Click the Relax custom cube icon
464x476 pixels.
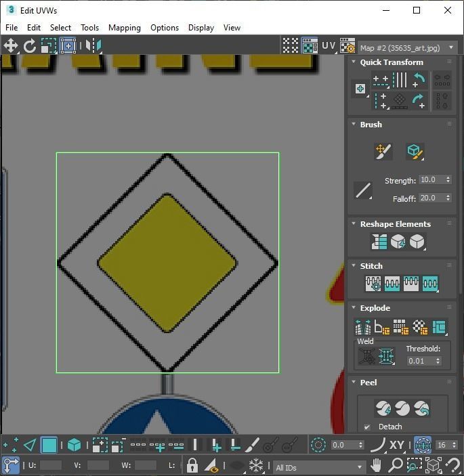[x=417, y=242]
